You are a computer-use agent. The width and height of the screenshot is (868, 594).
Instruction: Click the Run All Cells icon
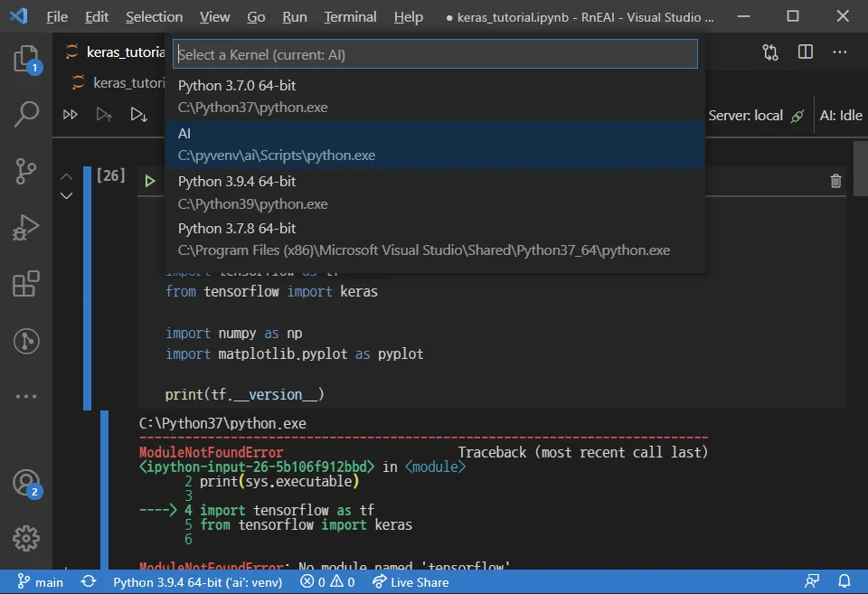pos(71,115)
